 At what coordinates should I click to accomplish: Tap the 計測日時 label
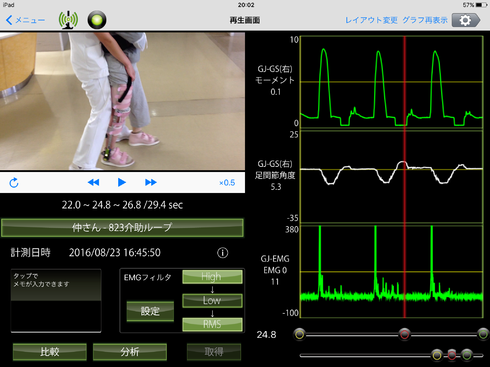pos(30,253)
